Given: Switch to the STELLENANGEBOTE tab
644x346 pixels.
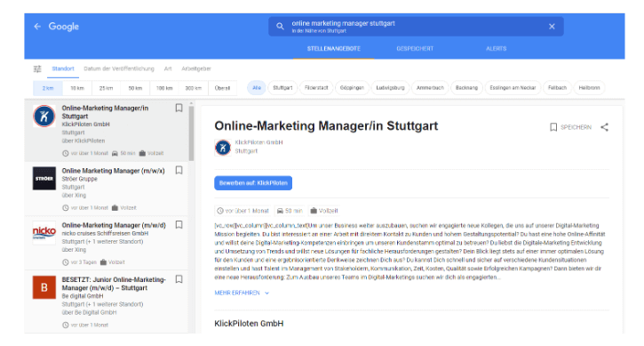Looking at the screenshot, I should pos(333,49).
